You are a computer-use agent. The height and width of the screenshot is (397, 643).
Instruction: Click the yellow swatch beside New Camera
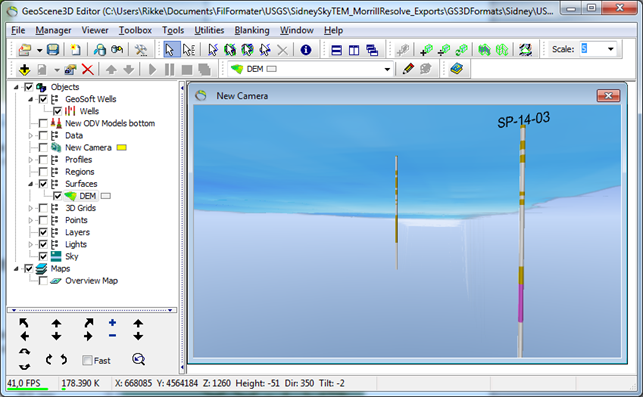(121, 148)
